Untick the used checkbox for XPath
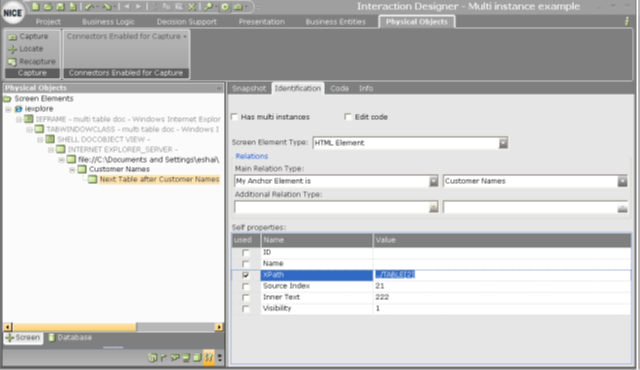Viewport: 640px width, 370px height. pos(245,275)
